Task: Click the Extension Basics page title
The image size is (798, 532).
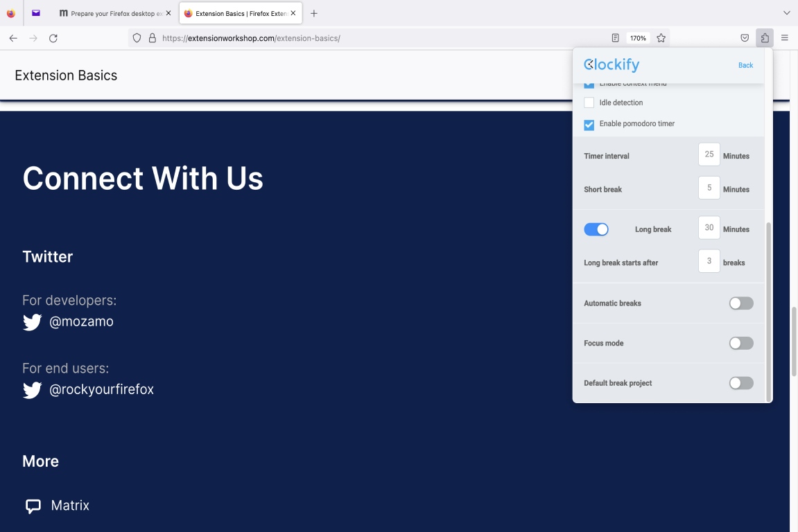Action: coord(66,76)
